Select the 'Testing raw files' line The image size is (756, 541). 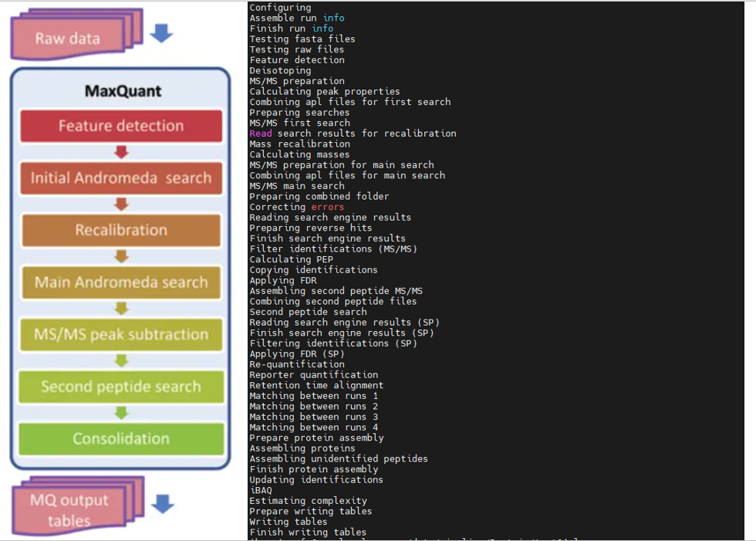click(x=297, y=49)
